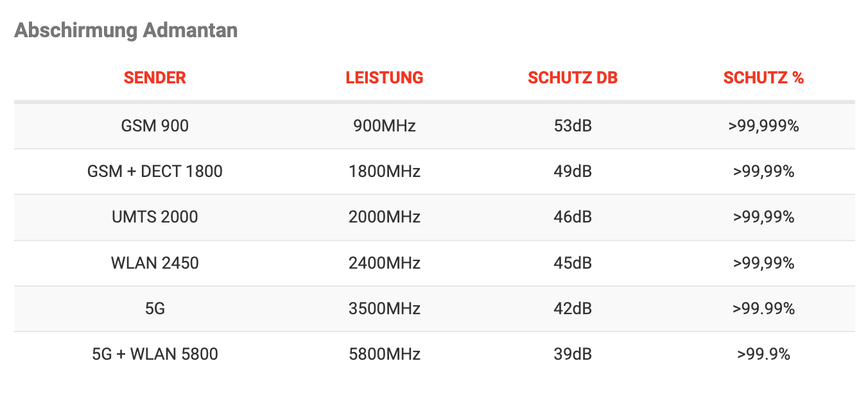Select the GSM 900 cell
The width and height of the screenshot is (868, 395).
pos(155,126)
